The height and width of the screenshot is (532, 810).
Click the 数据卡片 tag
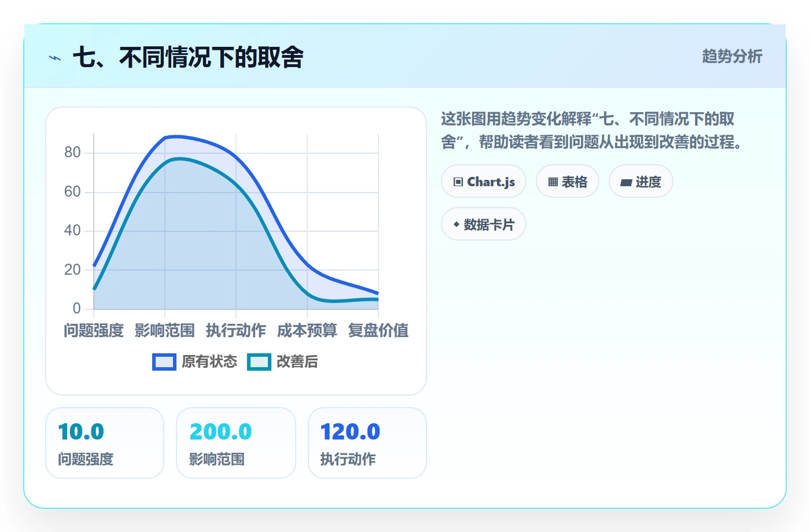[484, 224]
